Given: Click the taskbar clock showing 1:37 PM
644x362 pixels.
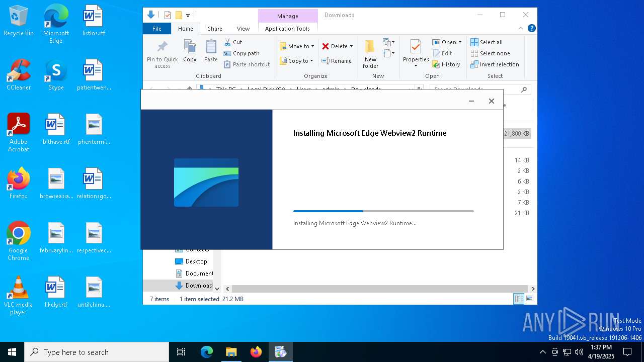Looking at the screenshot, I should tap(602, 352).
